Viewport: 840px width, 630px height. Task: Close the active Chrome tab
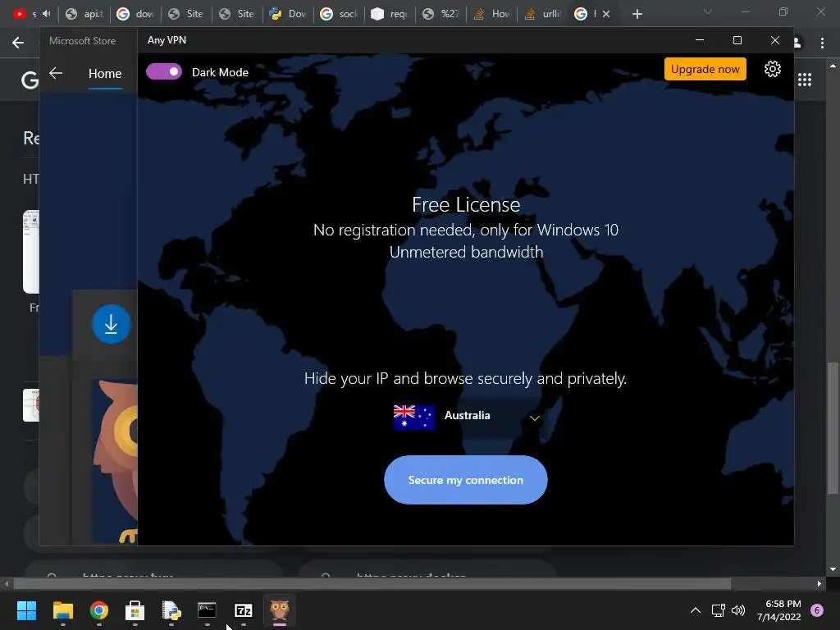(606, 15)
